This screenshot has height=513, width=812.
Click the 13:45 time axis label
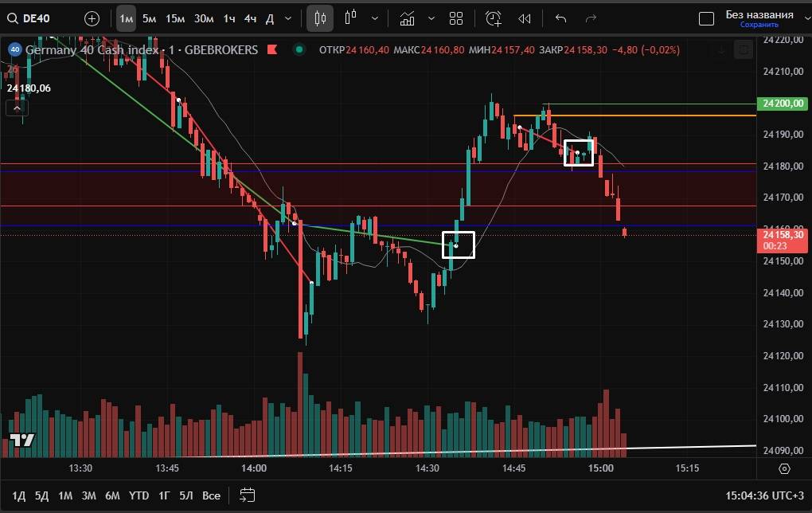[x=167, y=468]
